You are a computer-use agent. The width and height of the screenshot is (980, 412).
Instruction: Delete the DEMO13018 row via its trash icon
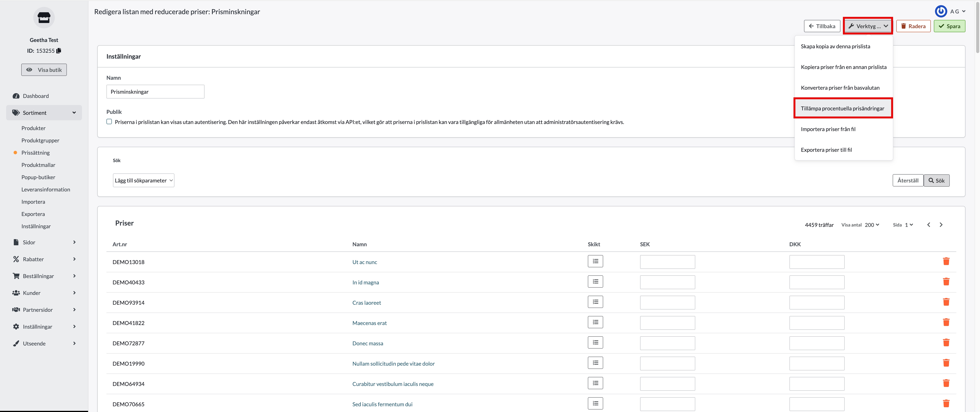point(946,261)
